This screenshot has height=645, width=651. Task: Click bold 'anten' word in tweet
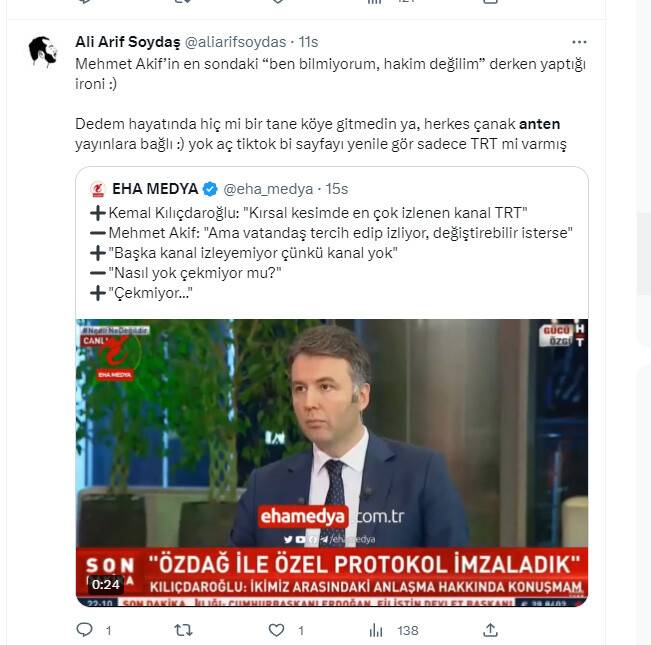click(539, 124)
